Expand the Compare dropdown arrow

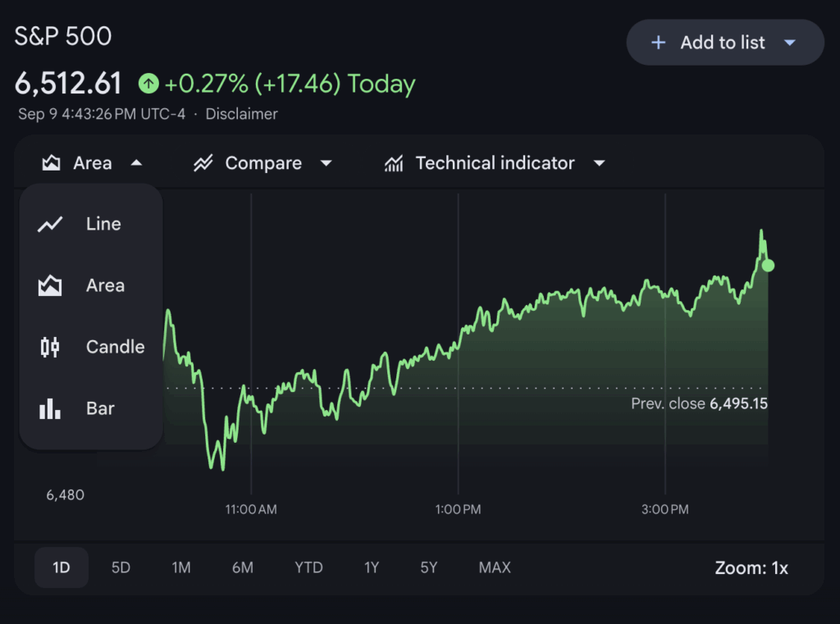pyautogui.click(x=326, y=164)
